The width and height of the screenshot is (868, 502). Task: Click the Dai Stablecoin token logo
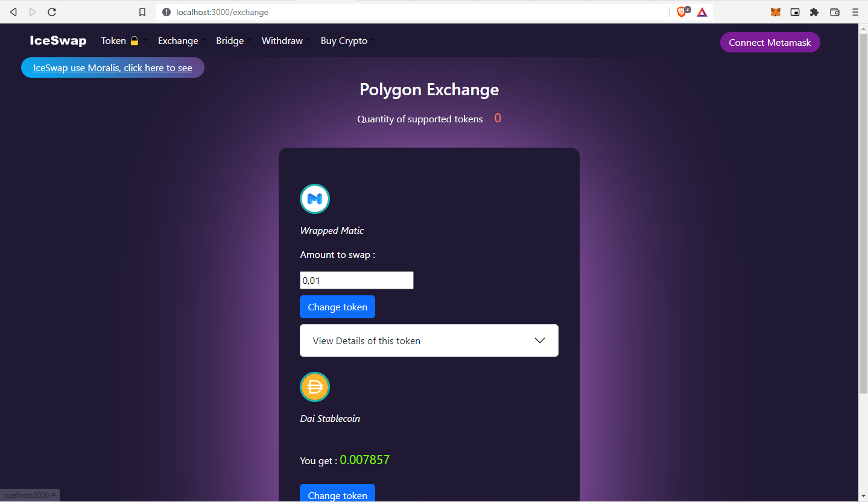[315, 387]
